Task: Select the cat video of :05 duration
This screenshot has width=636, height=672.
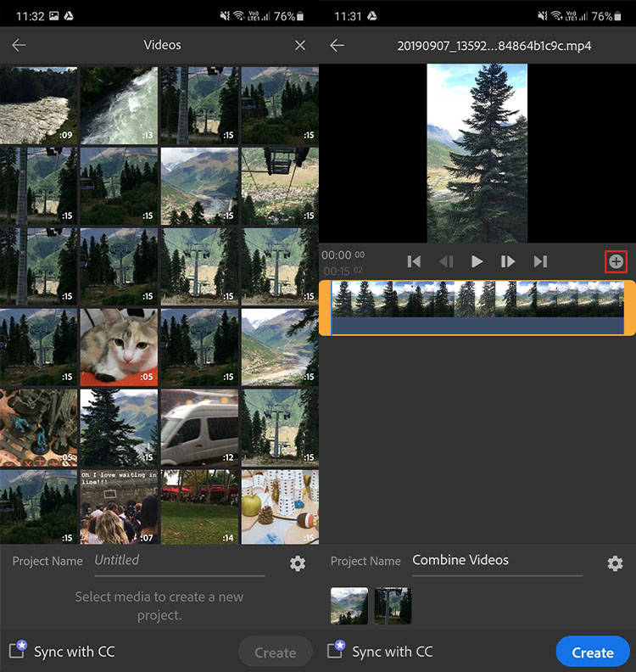Action: point(119,347)
